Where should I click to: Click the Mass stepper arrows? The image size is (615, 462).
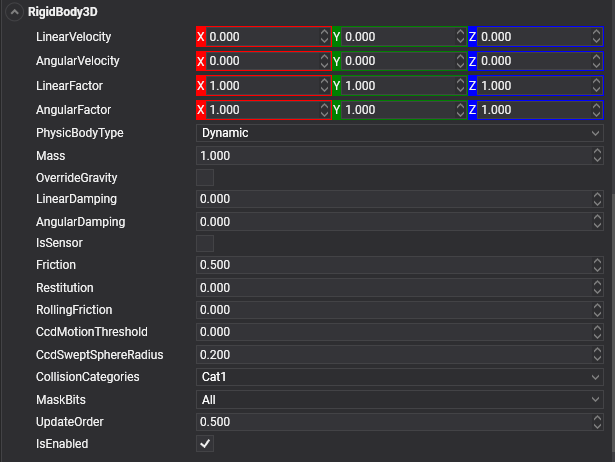coord(597,155)
